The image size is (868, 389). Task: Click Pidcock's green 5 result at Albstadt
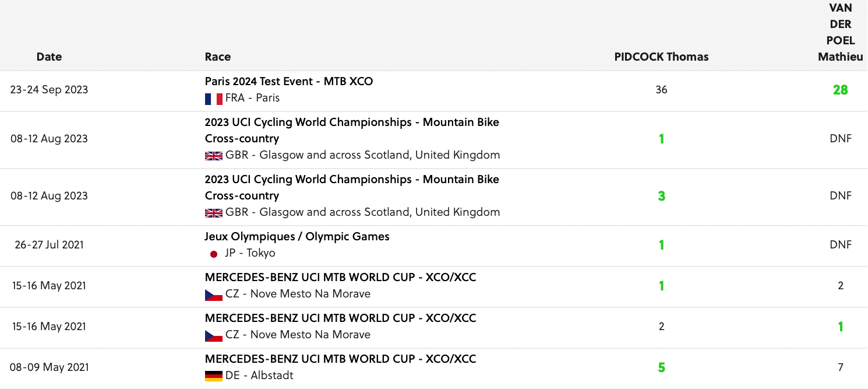click(661, 367)
